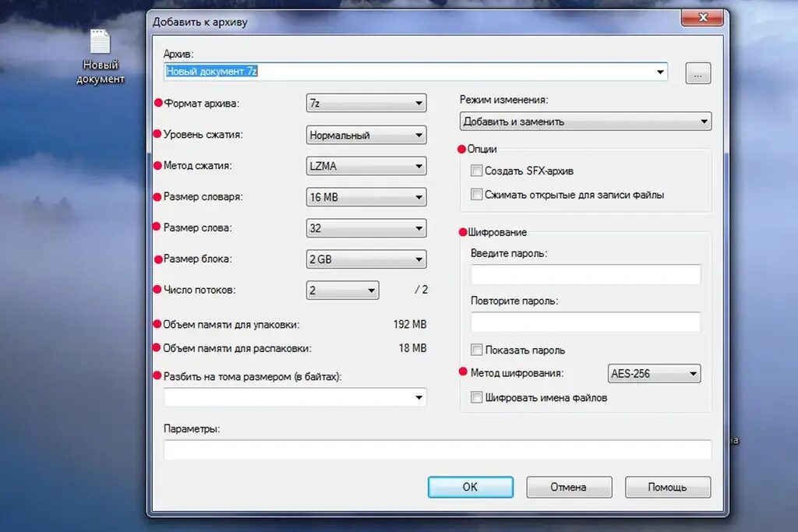Open the archive browse button with ellipsis
The width and height of the screenshot is (798, 532).
(x=697, y=73)
